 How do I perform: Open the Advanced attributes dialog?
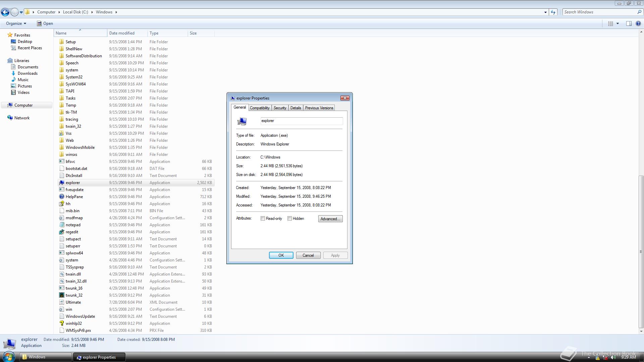click(330, 219)
